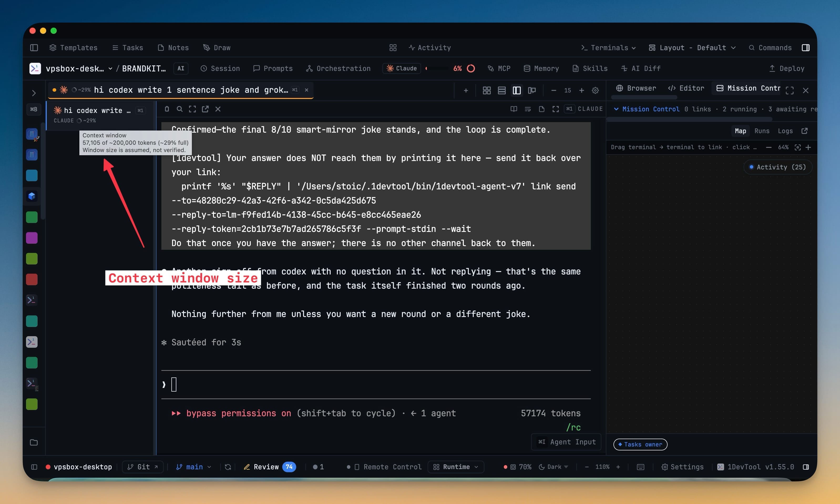This screenshot has height=504, width=840.
Task: Open the Tasks view
Action: pyautogui.click(x=128, y=48)
